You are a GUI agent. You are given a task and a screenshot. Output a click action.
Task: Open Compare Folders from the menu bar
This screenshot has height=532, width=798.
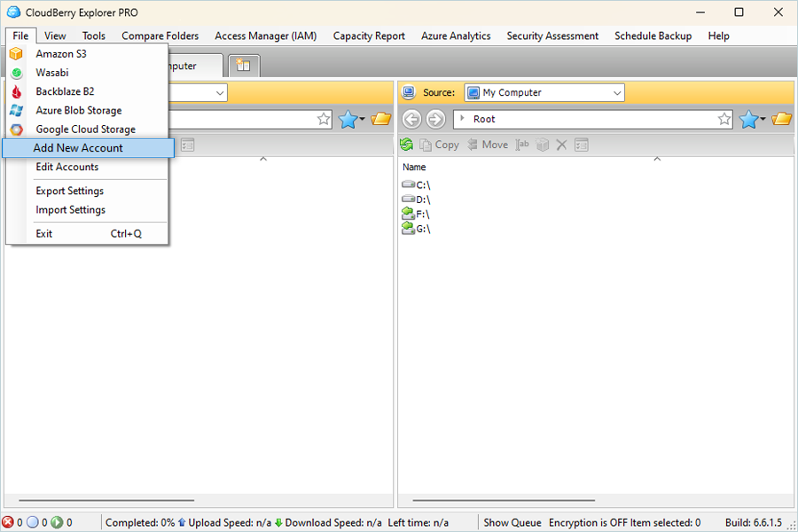click(160, 35)
